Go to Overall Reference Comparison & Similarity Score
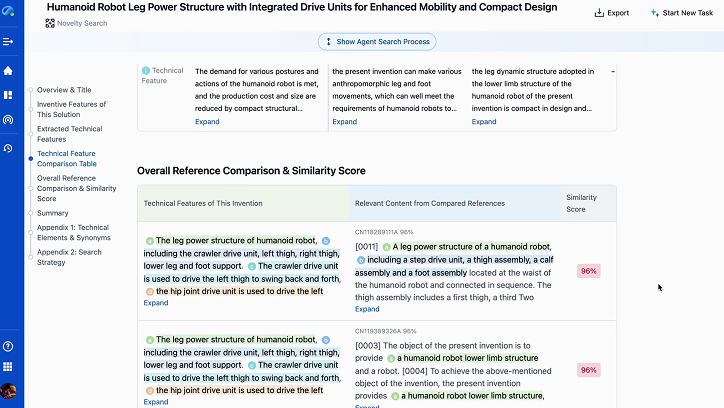The width and height of the screenshot is (724, 408). [x=77, y=188]
